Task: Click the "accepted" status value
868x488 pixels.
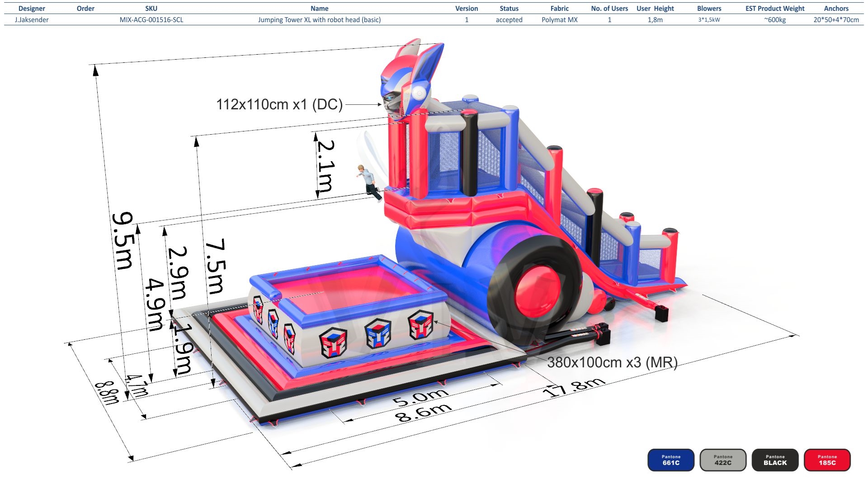Action: click(509, 20)
